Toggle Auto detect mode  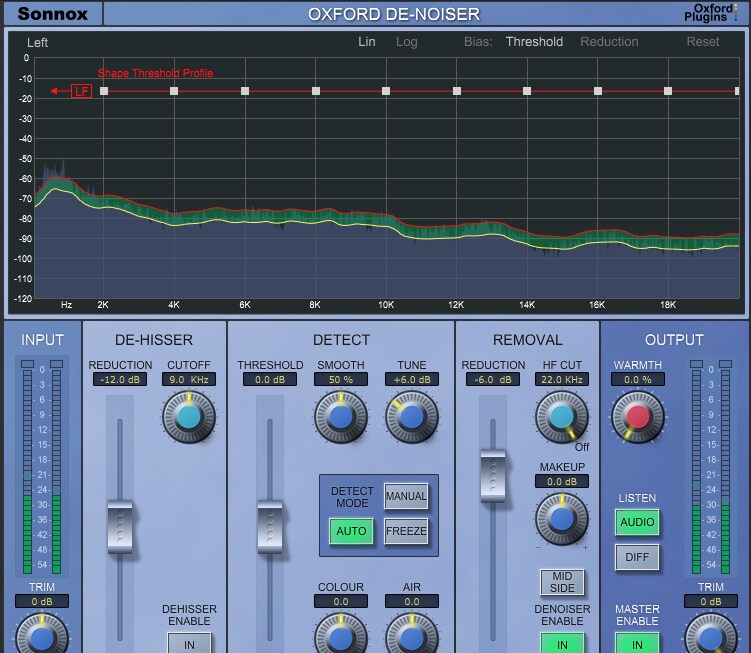point(351,531)
